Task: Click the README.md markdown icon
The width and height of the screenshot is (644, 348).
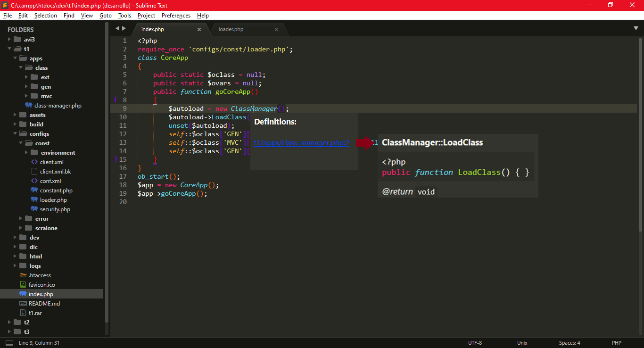Action: click(x=23, y=303)
